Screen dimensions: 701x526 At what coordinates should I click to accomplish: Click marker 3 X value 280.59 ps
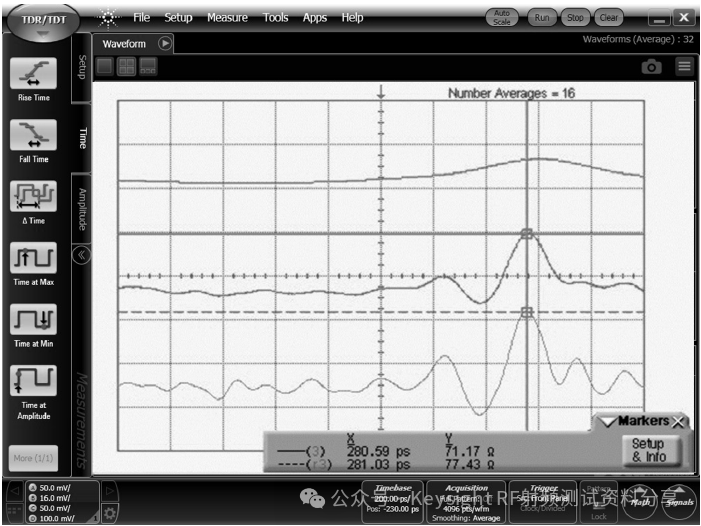tap(378, 451)
